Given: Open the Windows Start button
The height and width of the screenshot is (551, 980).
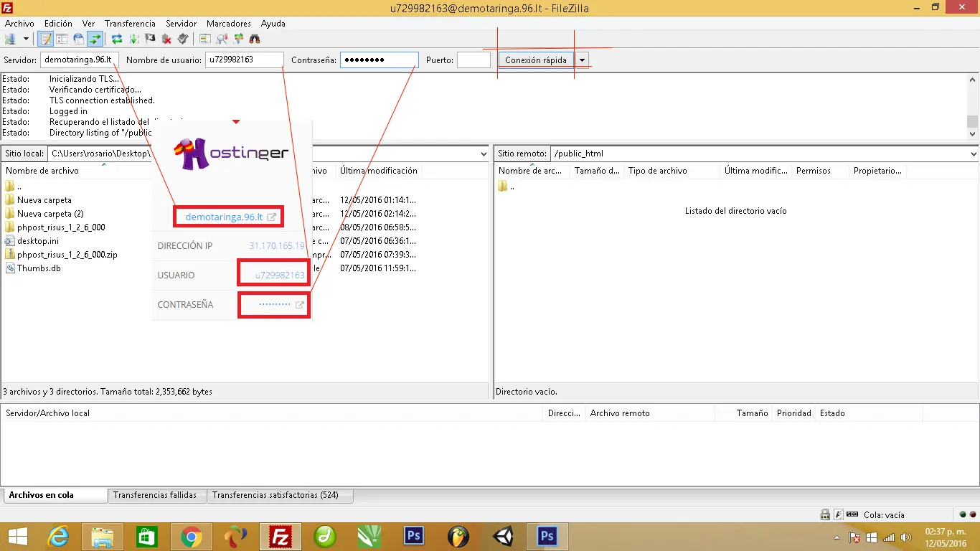Looking at the screenshot, I should coord(18,537).
